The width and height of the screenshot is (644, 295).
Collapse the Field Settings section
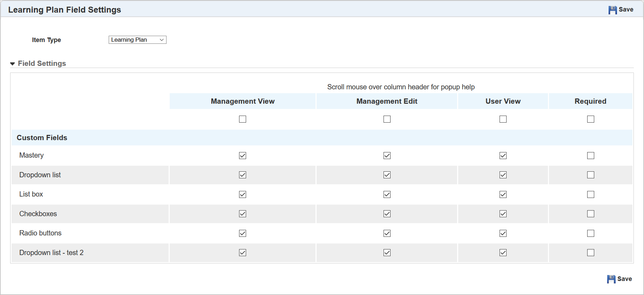point(13,64)
